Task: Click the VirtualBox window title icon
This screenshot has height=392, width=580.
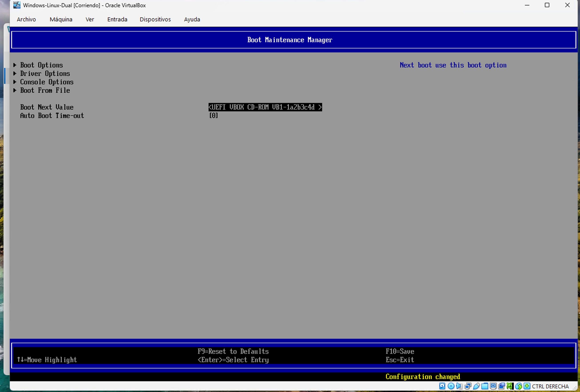Action: point(17,5)
